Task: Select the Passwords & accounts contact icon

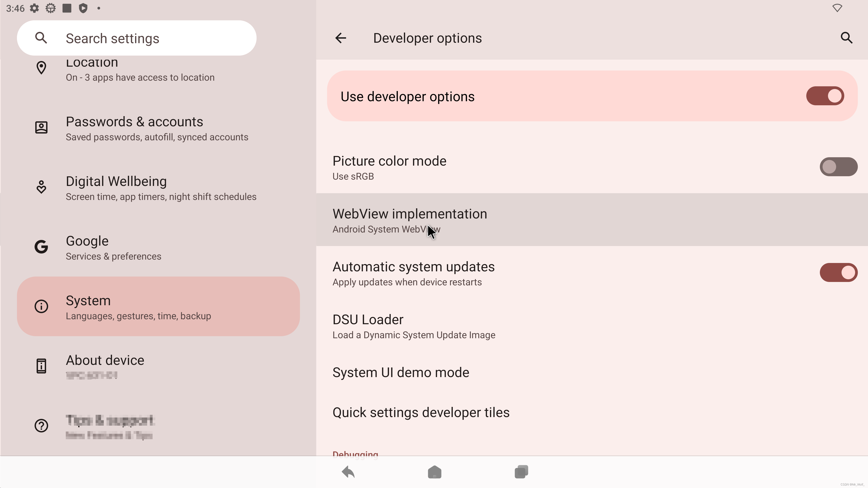Action: click(41, 127)
